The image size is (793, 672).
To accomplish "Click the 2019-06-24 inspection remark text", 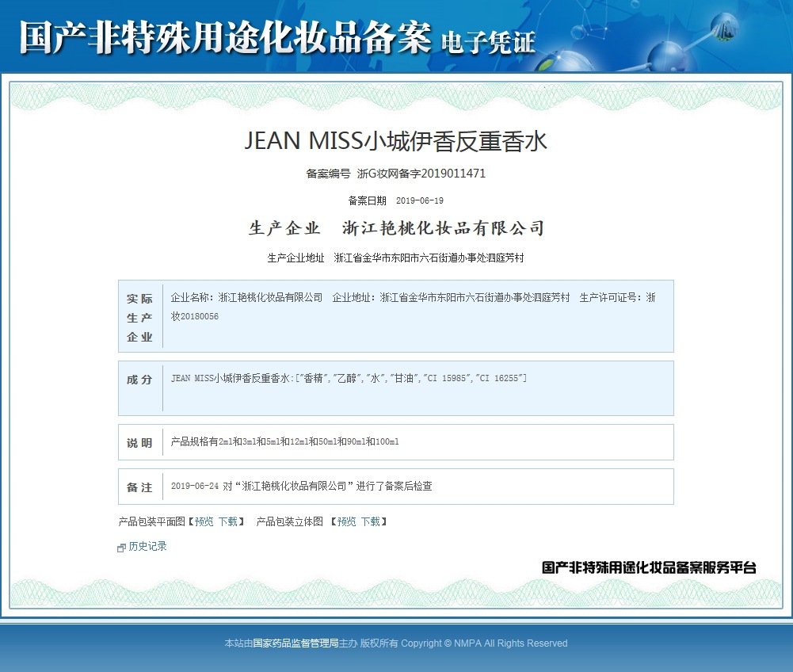I will point(301,486).
